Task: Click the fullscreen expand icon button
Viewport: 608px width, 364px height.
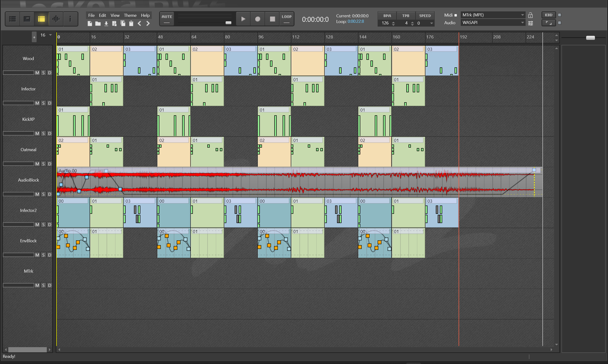Action: coord(548,23)
